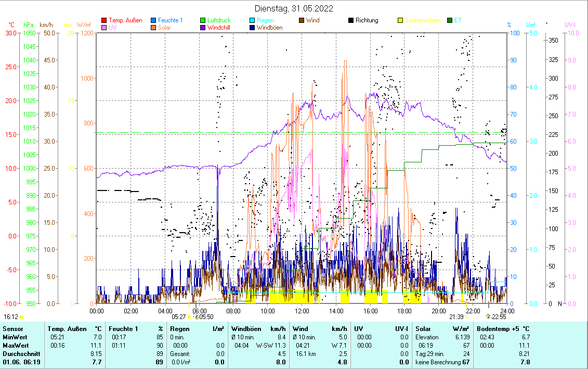Click the Windböen column header in table

[245, 329]
